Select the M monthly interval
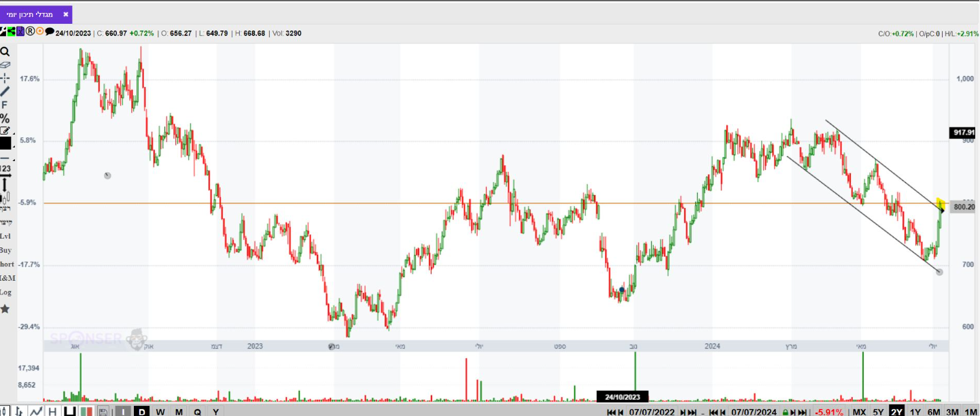 179,411
